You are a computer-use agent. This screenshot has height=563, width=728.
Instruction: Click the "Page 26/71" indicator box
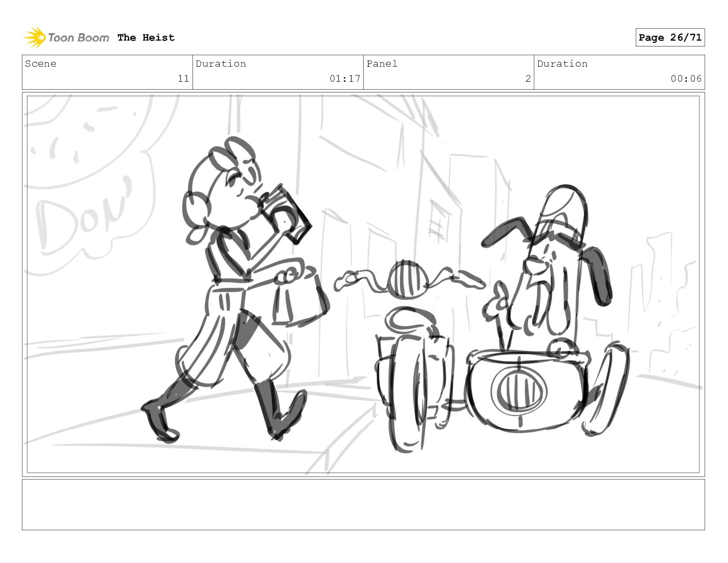(670, 38)
